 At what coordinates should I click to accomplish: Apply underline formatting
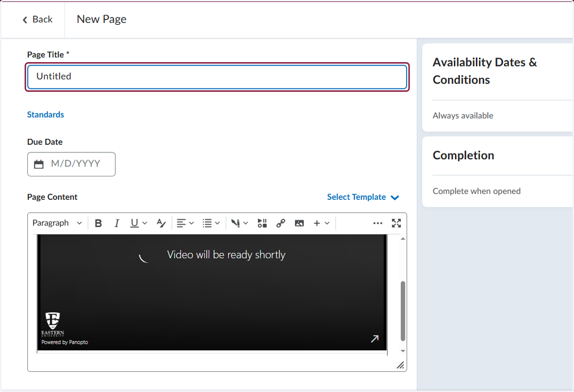coord(134,223)
